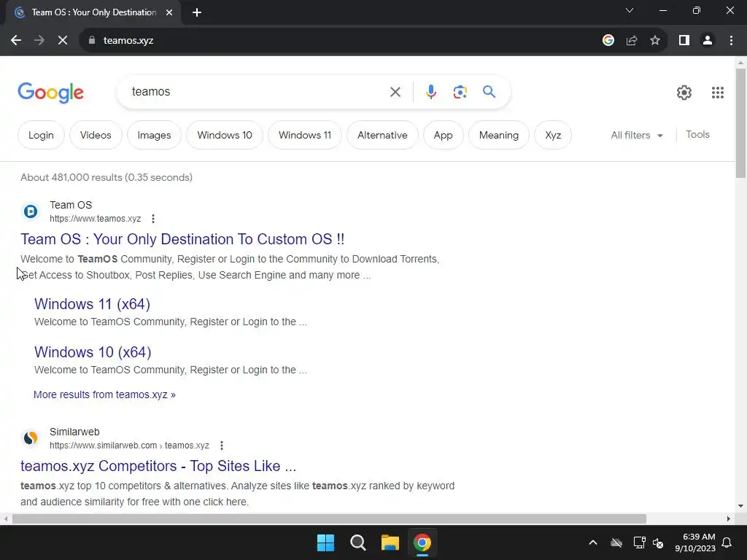The width and height of the screenshot is (747, 560).
Task: Start voice search with the microphone
Action: pos(430,92)
